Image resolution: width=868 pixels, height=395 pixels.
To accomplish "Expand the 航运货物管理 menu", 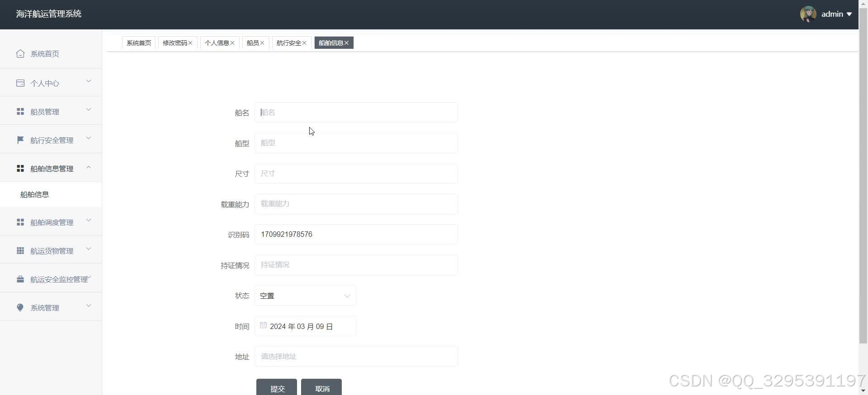I will tap(89, 249).
